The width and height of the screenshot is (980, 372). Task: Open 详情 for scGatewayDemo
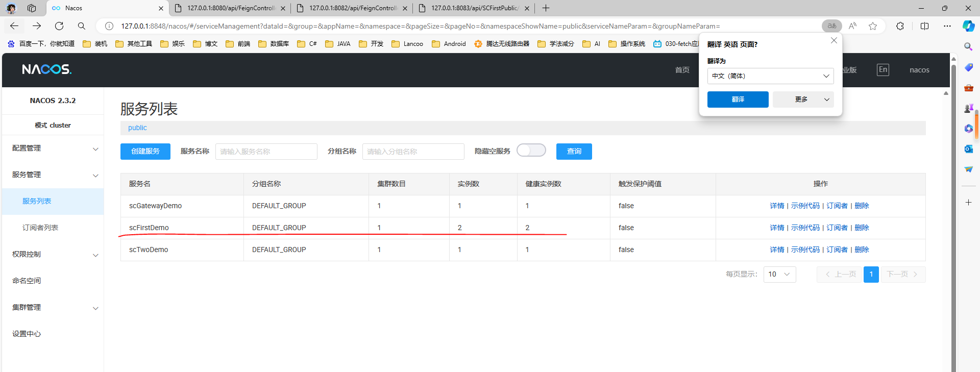[x=777, y=206]
